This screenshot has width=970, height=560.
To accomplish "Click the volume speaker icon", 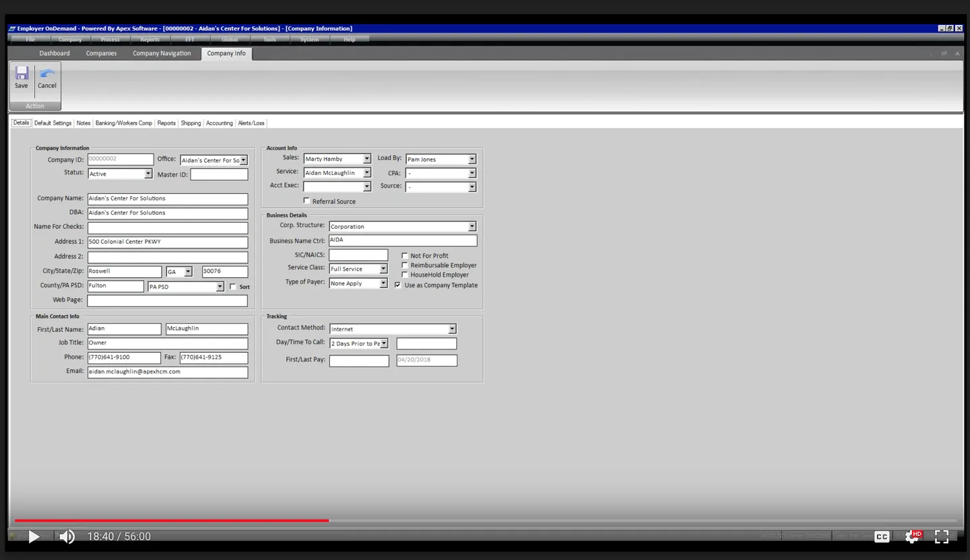I will [66, 536].
